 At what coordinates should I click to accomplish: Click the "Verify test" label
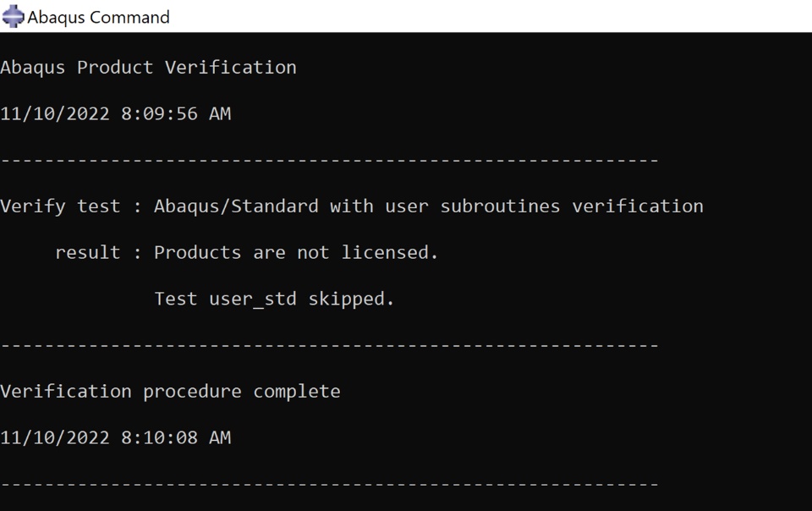point(60,206)
